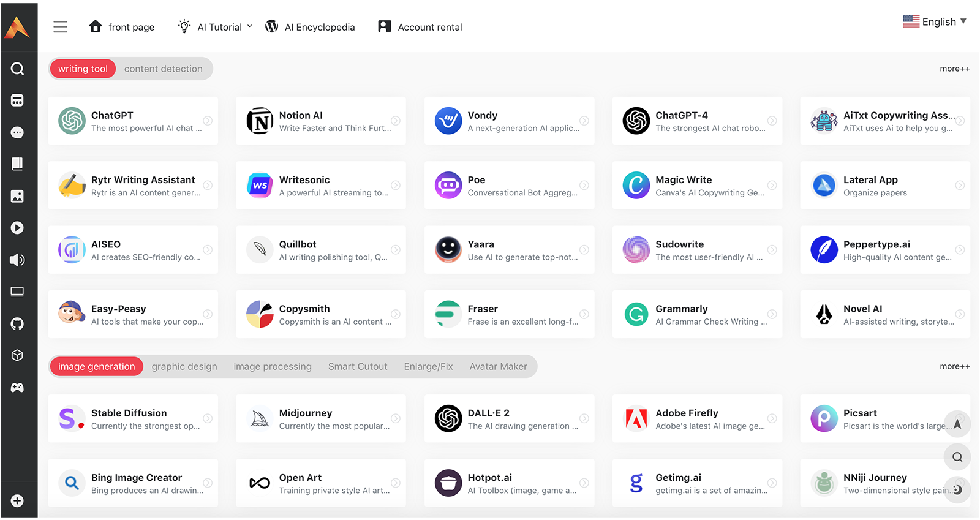This screenshot has width=980, height=520.
Task: Open the Picsart card
Action: click(885, 419)
